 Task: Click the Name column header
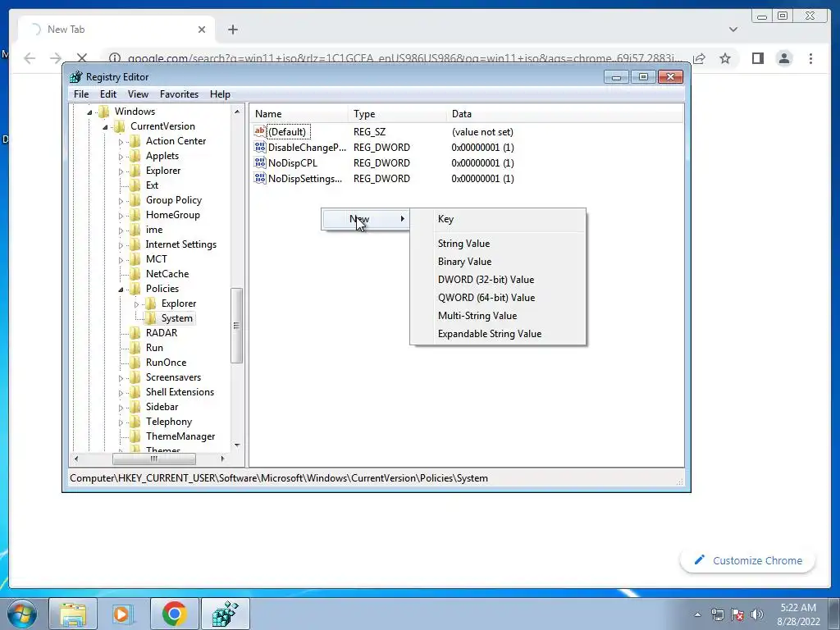[299, 113]
